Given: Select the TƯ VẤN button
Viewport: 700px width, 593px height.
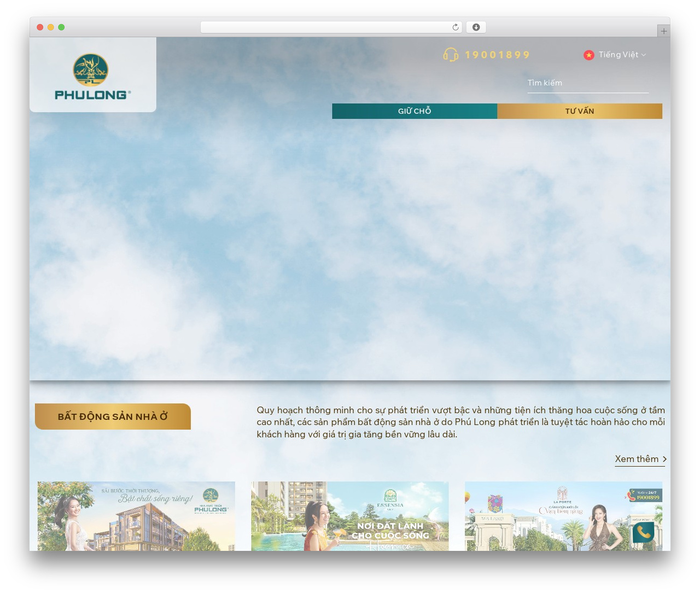Looking at the screenshot, I should point(580,111).
